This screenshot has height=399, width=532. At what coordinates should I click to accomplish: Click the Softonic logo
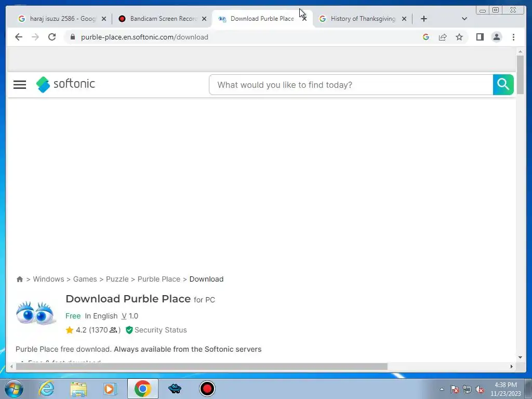click(65, 84)
